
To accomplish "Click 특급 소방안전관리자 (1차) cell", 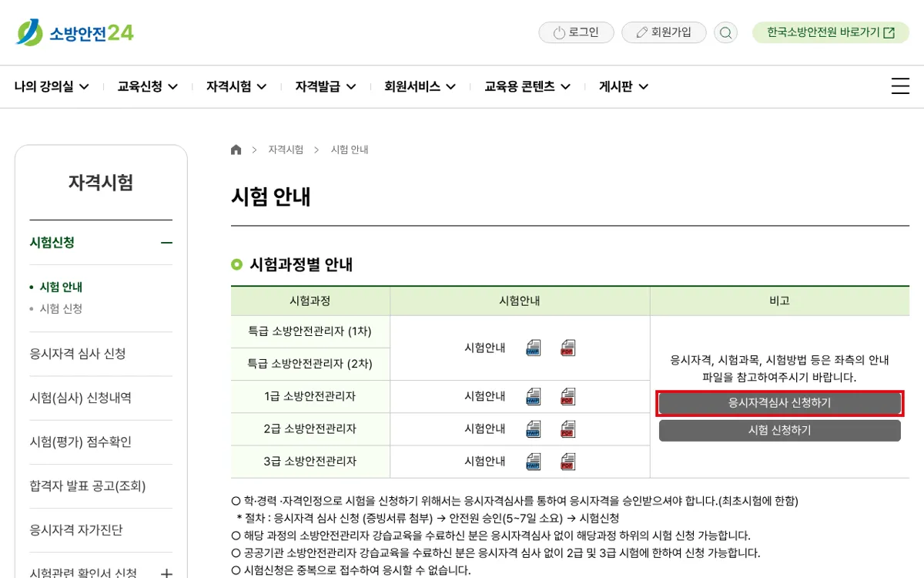I will pyautogui.click(x=310, y=331).
